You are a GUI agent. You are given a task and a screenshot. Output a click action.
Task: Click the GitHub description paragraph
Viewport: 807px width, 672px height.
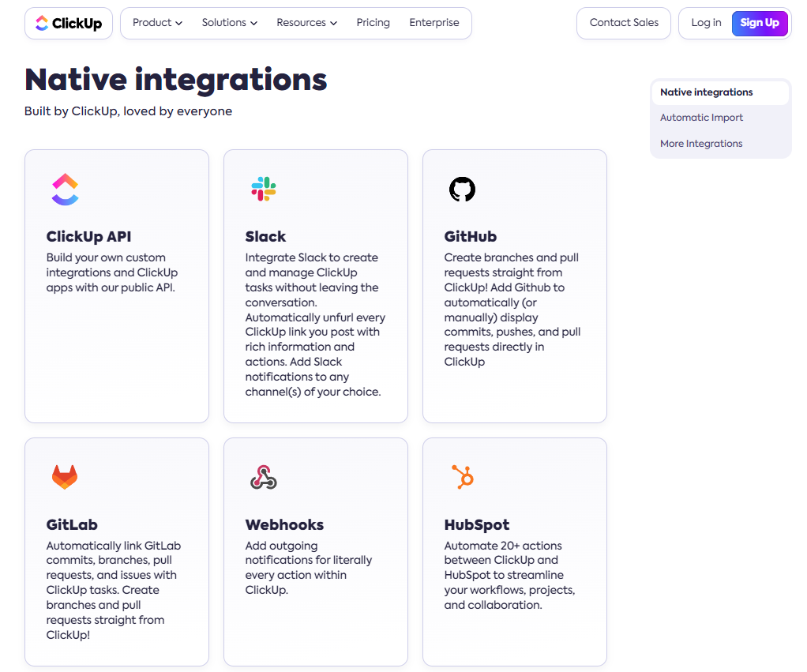tap(512, 310)
